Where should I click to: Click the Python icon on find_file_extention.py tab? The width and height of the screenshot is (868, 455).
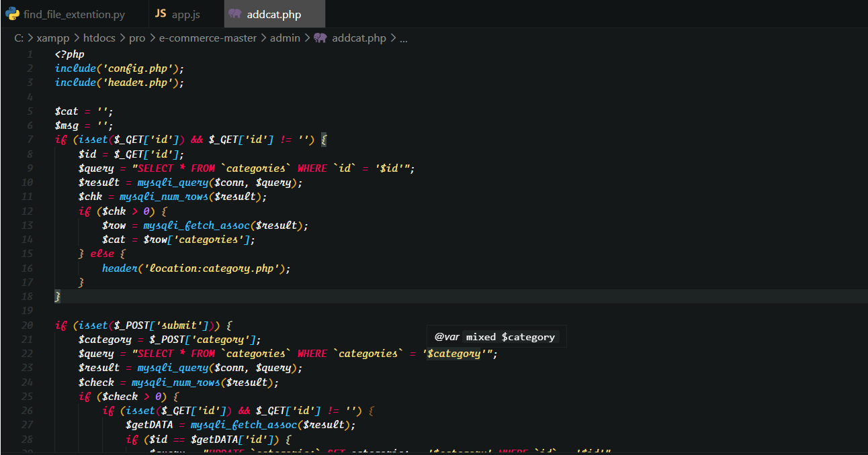coord(12,14)
